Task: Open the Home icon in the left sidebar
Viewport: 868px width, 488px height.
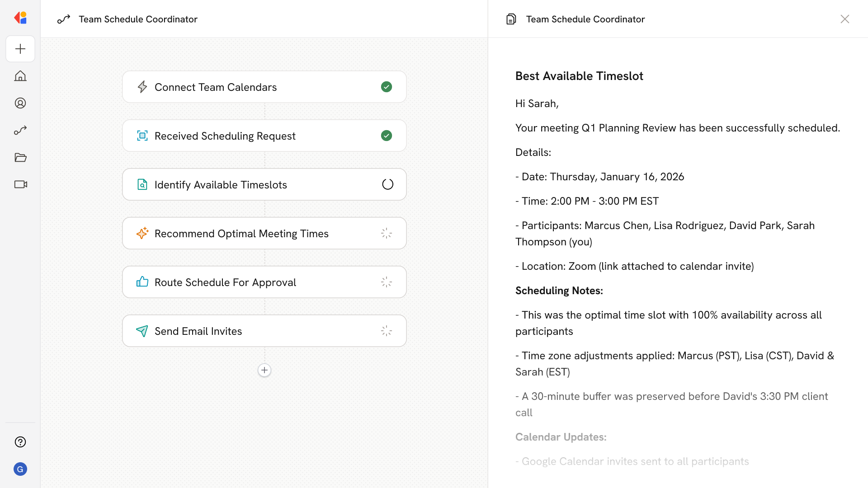Action: pos(20,76)
